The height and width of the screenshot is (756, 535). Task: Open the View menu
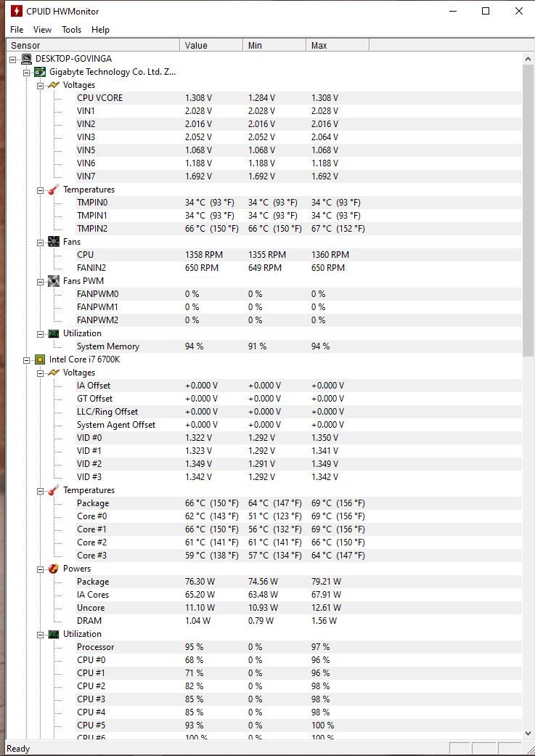pyautogui.click(x=43, y=30)
